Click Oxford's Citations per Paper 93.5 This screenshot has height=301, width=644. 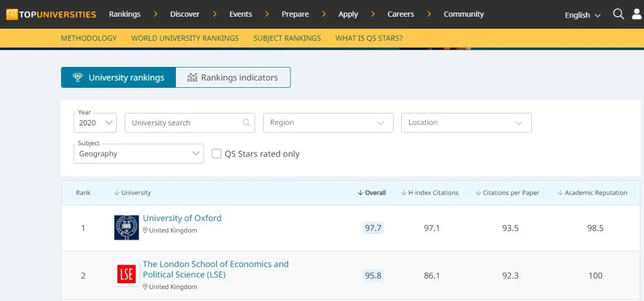coord(510,228)
